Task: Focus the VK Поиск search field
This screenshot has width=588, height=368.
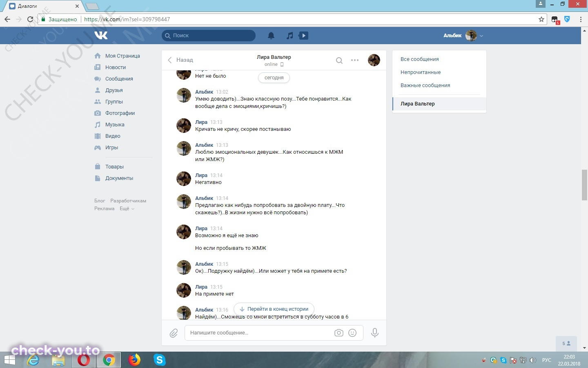Action: (x=209, y=36)
